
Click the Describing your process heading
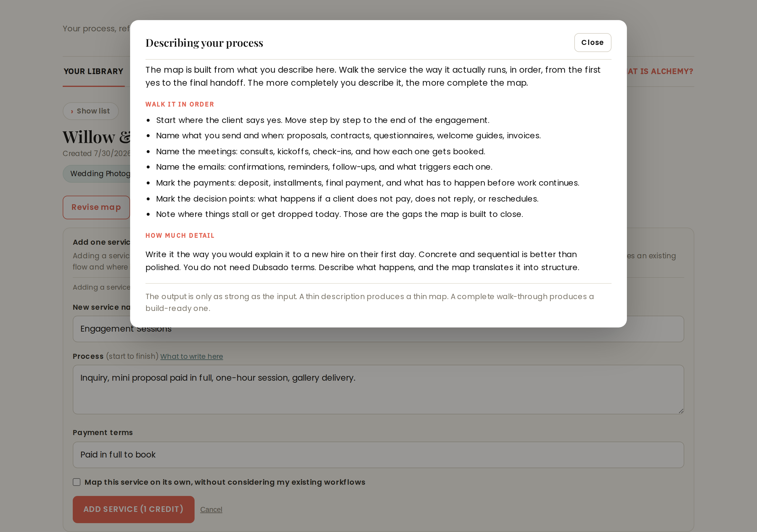click(x=204, y=43)
